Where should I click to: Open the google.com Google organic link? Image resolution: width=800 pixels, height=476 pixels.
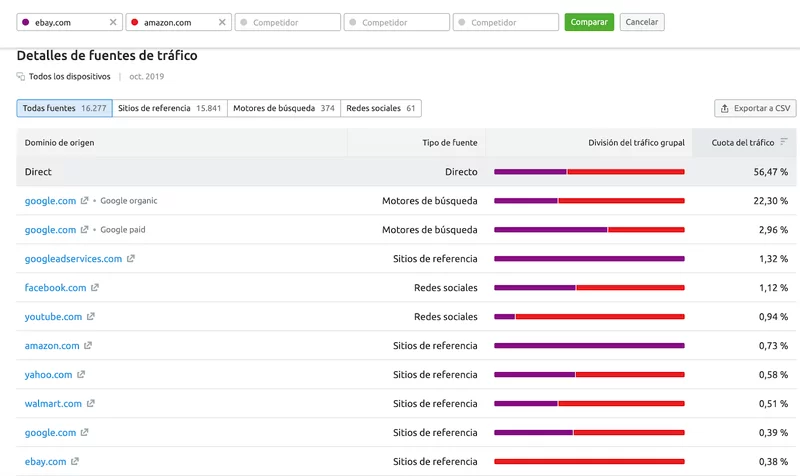pos(51,201)
